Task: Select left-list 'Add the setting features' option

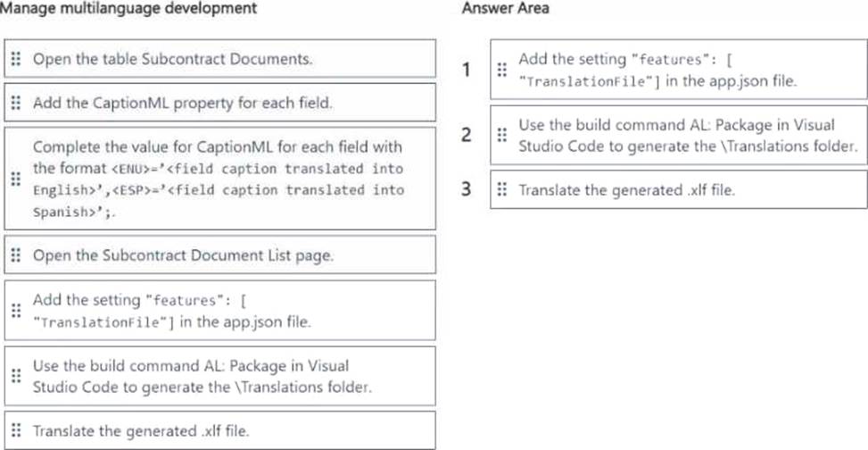Action: click(x=219, y=311)
